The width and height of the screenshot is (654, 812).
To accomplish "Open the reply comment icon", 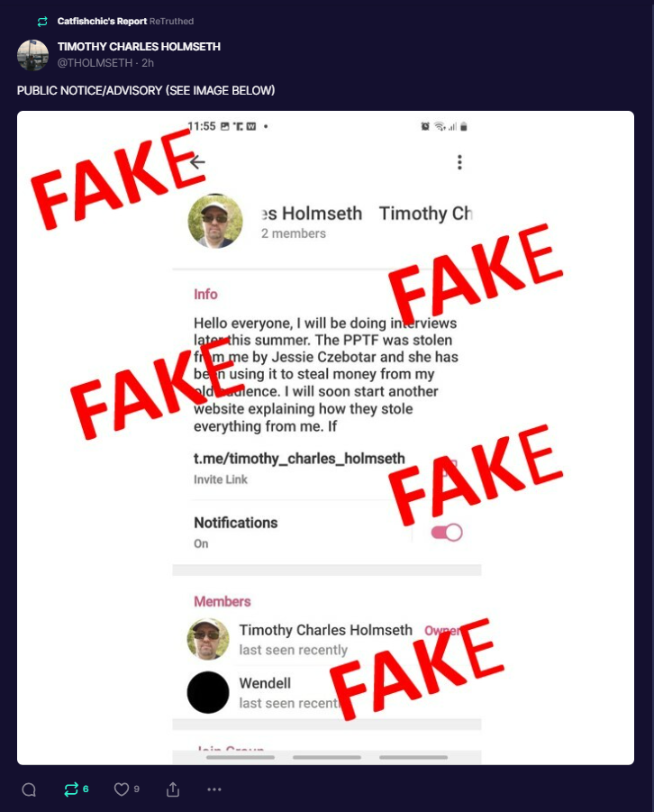I will click(29, 789).
